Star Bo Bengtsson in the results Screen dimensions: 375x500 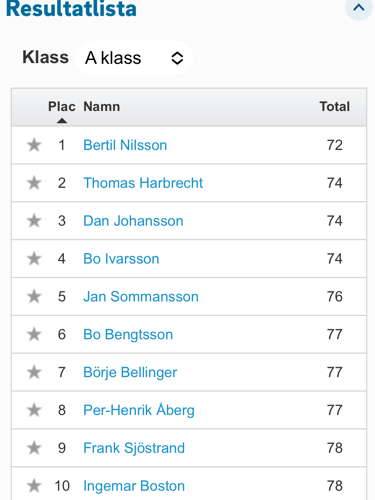(34, 334)
